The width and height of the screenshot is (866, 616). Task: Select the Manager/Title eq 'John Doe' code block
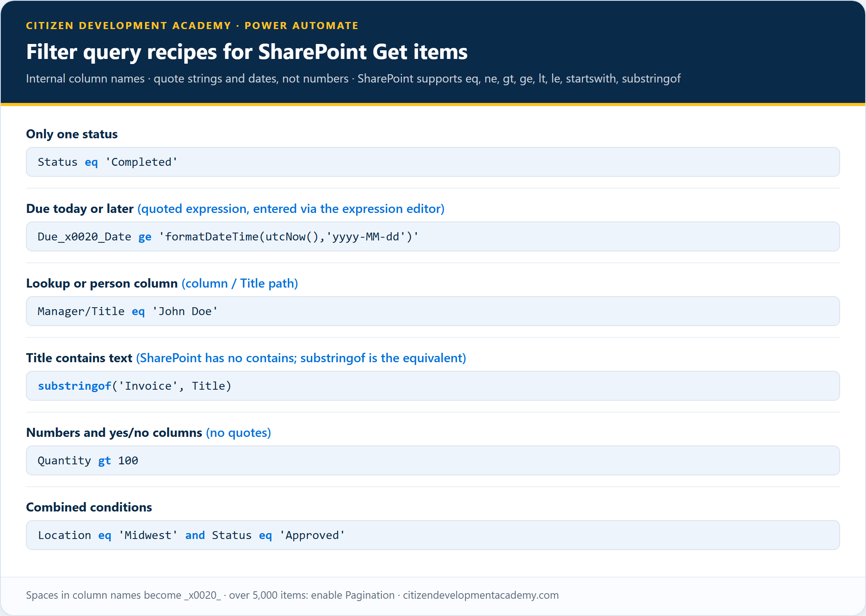tap(433, 311)
